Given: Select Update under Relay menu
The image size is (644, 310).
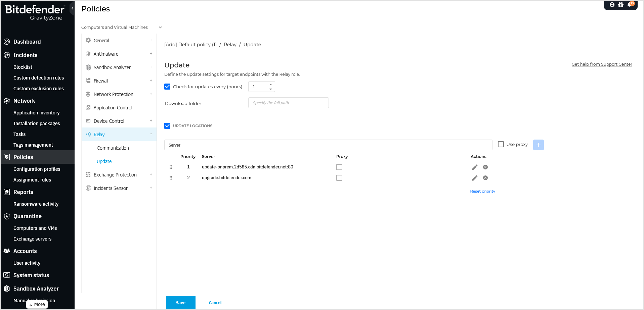Looking at the screenshot, I should 104,161.
